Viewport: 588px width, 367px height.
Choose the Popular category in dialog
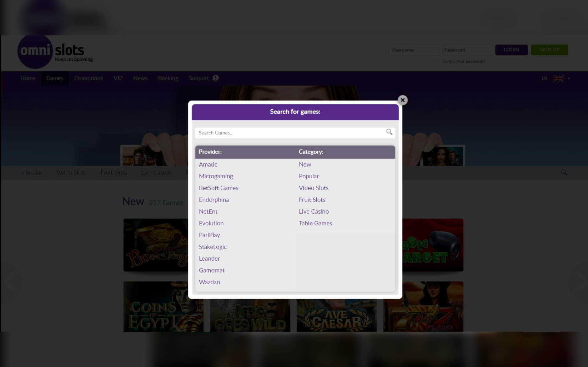(309, 176)
